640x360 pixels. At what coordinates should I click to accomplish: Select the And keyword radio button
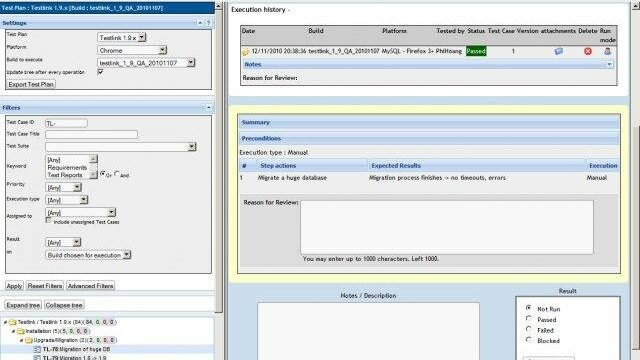tap(117, 173)
